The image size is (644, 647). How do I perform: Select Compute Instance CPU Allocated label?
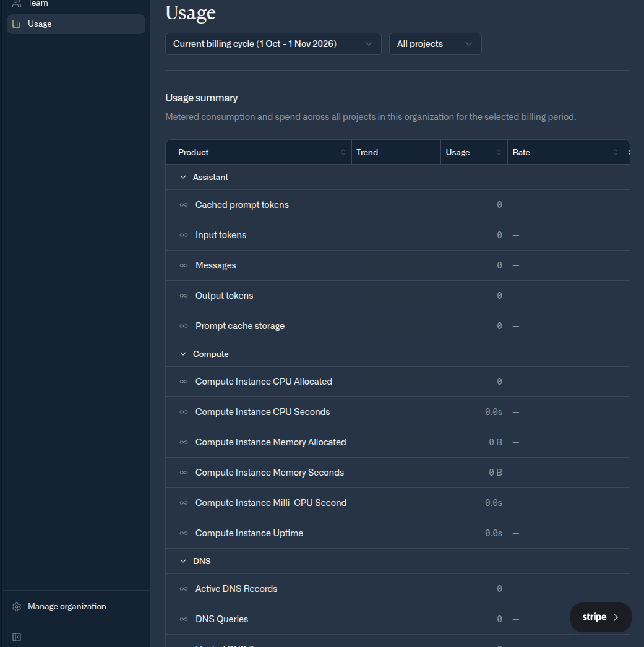tap(264, 382)
